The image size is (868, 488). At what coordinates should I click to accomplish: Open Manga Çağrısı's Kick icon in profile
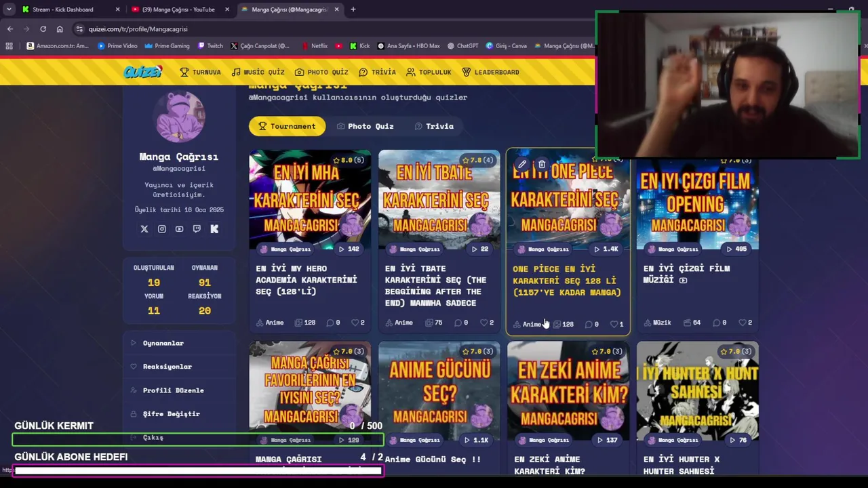click(214, 229)
